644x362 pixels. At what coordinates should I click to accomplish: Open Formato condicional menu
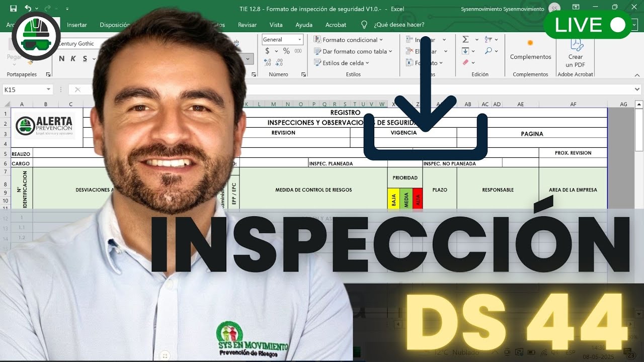348,40
